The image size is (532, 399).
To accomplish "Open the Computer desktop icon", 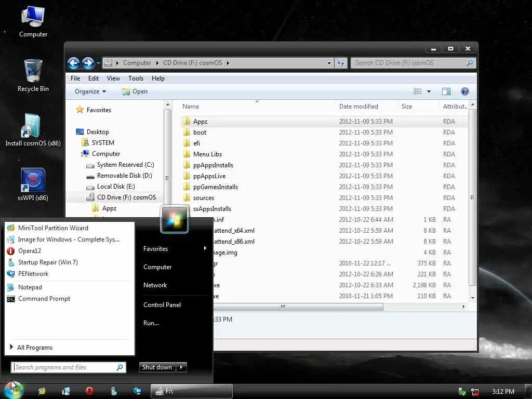I will 33,21.
